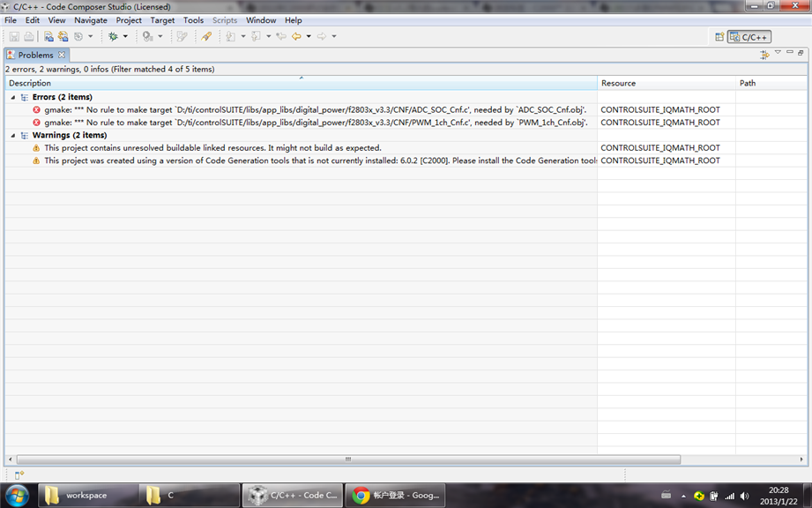812x508 pixels.
Task: Click the Previous Annotation toolbar icon
Action: 257,36
